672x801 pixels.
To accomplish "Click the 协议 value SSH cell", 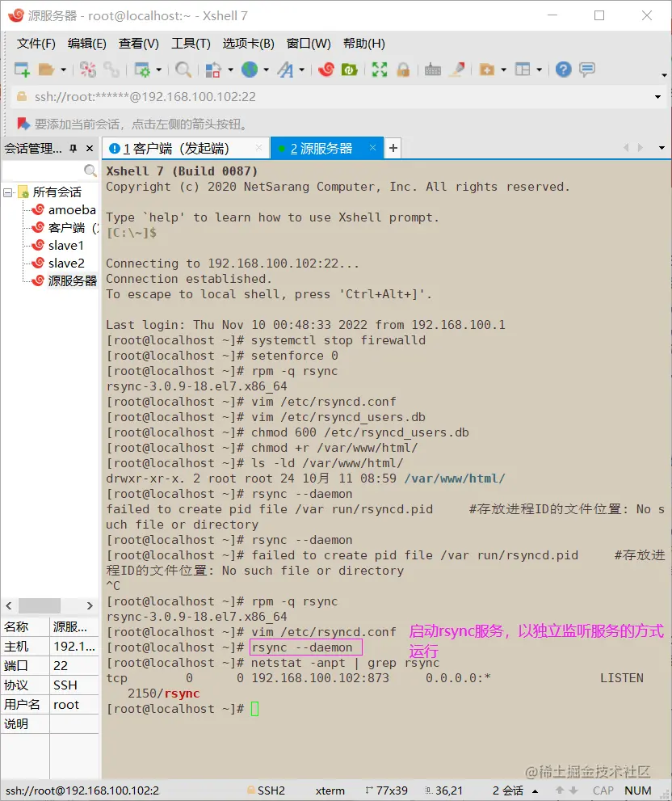I will pyautogui.click(x=74, y=685).
